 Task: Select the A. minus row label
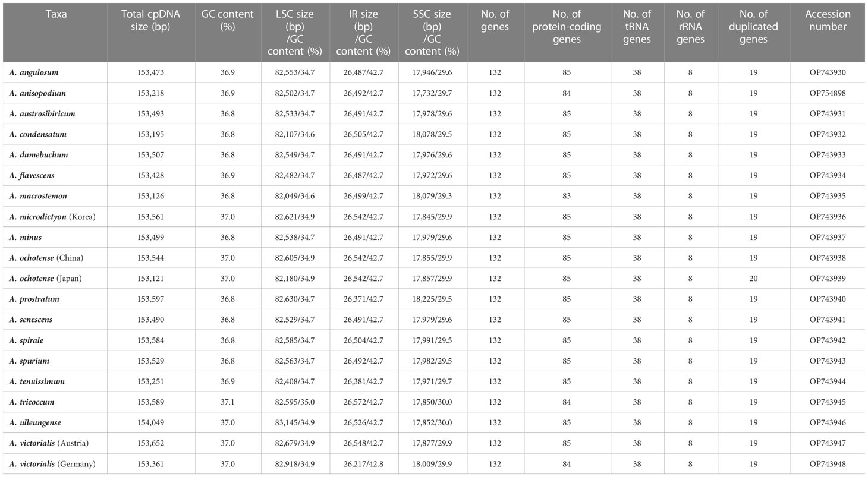[26, 237]
